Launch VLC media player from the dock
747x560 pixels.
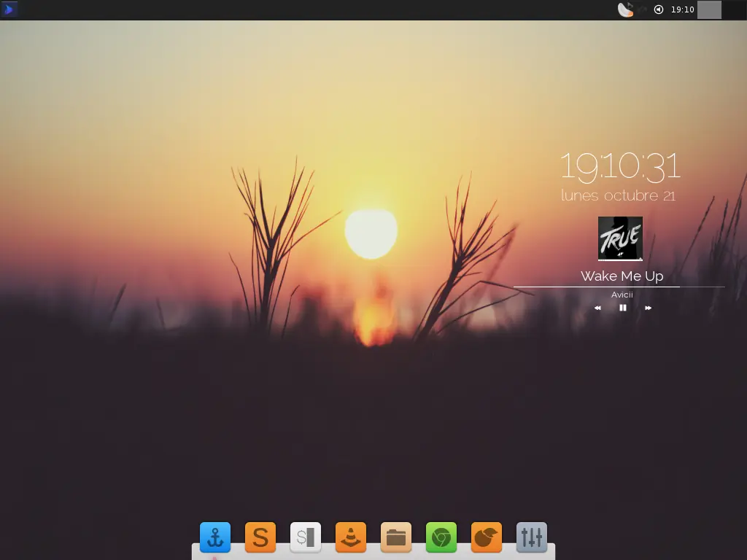[351, 537]
